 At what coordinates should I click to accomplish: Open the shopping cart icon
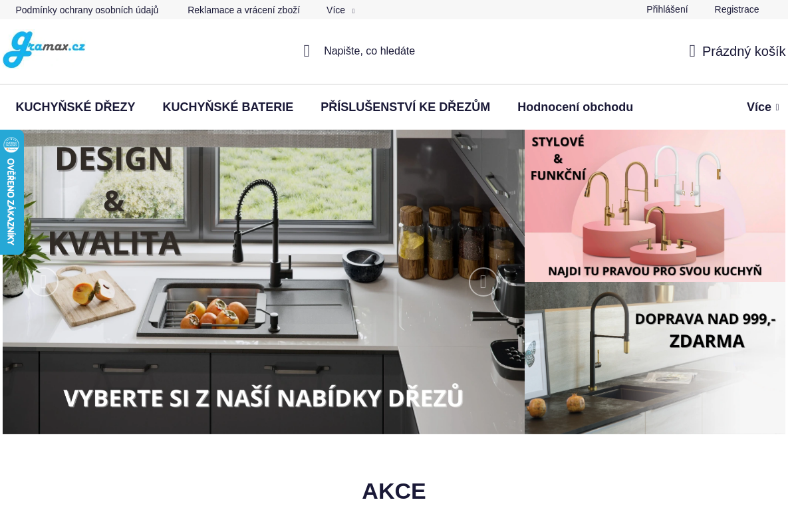[x=692, y=51]
